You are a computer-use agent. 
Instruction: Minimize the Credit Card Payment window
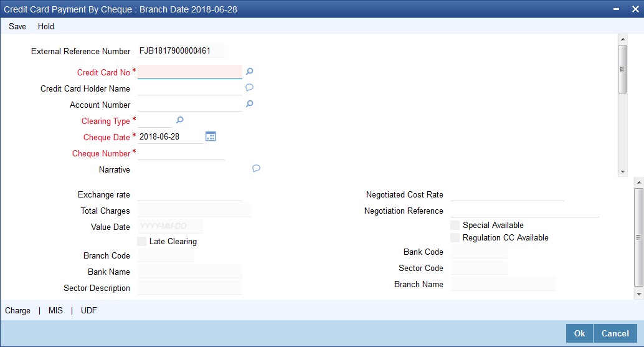[616, 9]
